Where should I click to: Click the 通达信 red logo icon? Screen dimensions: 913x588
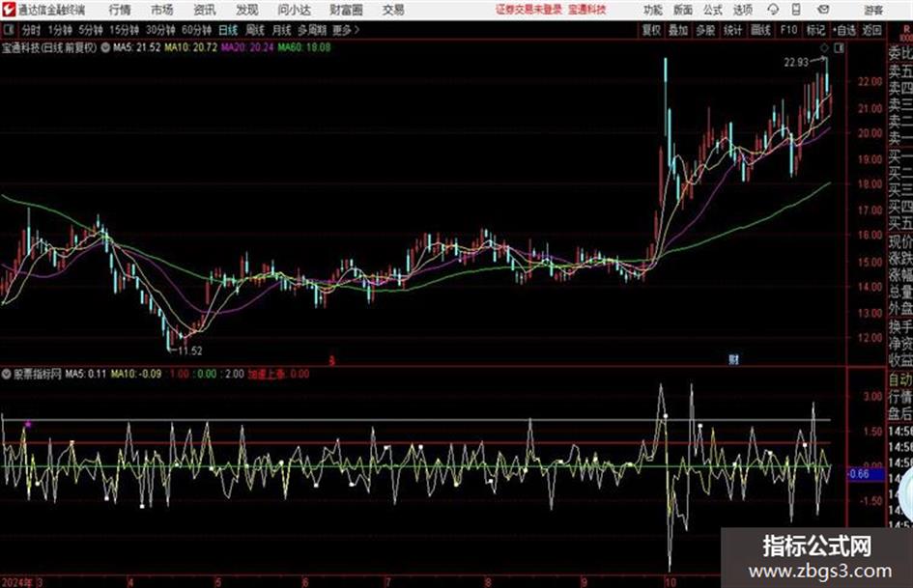click(9, 10)
